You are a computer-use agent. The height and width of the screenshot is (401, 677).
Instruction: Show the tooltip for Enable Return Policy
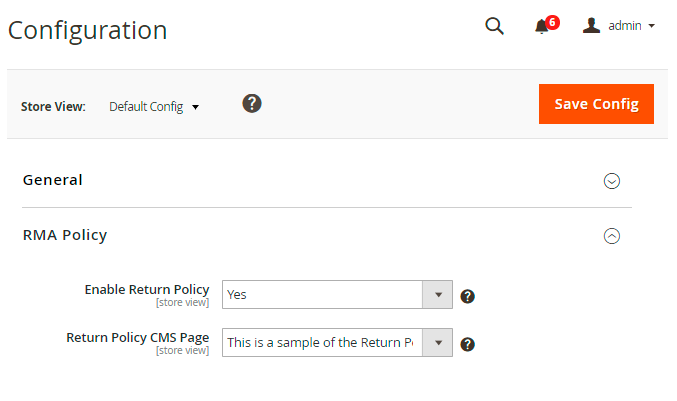point(467,296)
